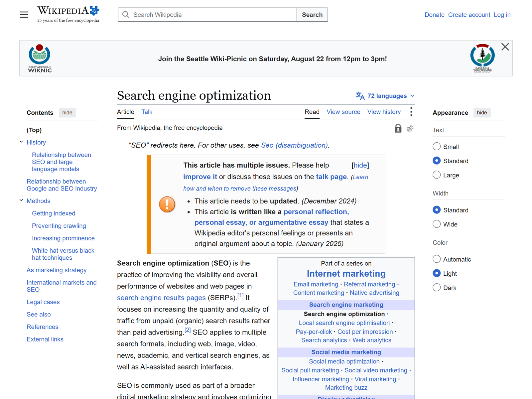Open the View history tab

pos(384,112)
